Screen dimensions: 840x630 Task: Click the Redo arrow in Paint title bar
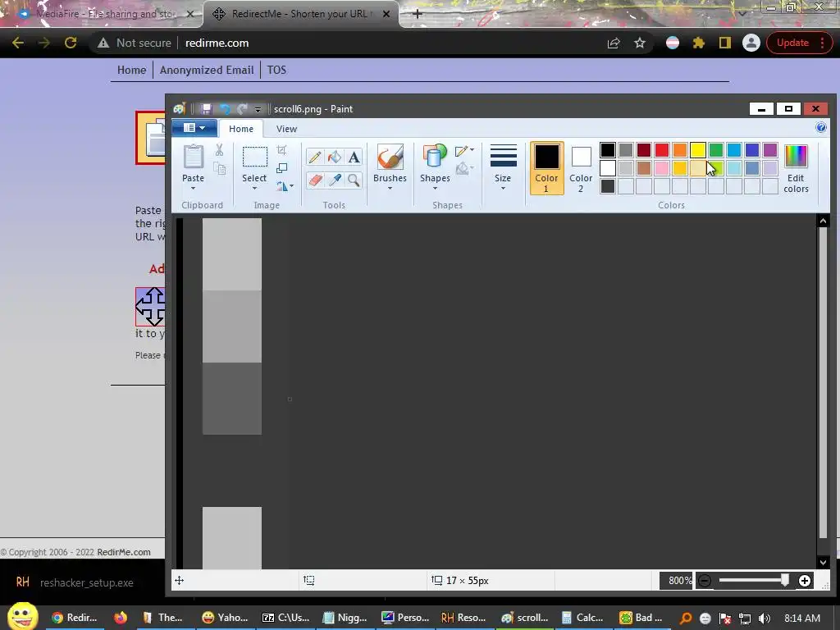(x=242, y=109)
